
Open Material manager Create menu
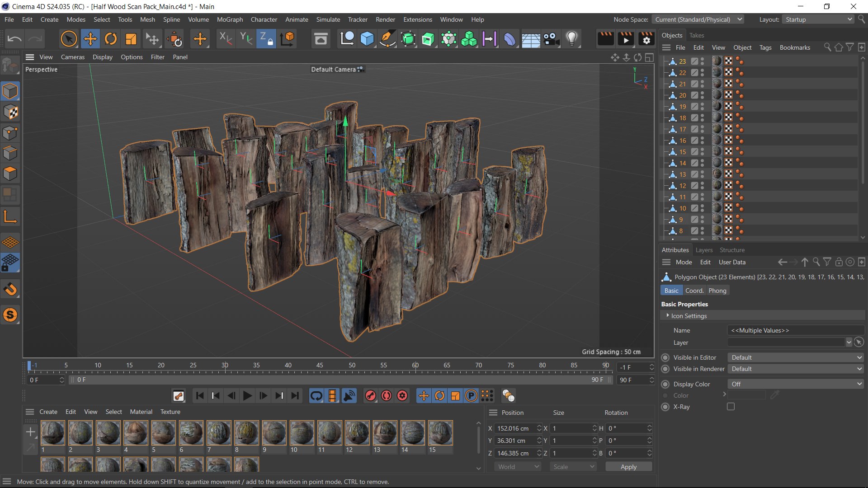coord(48,412)
